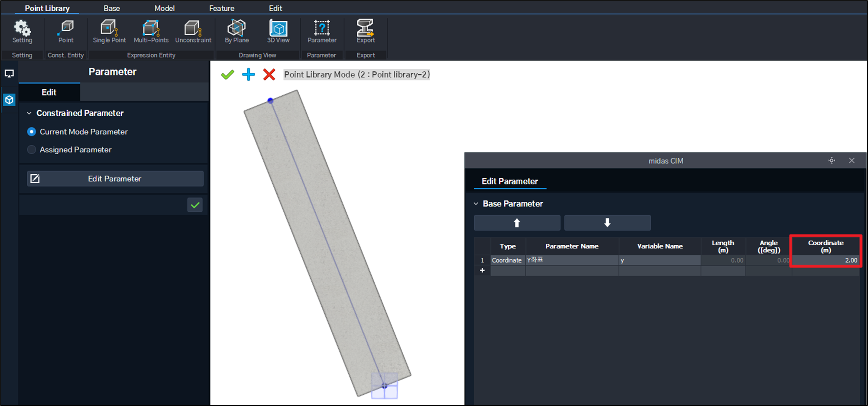The image size is (868, 406).
Task: Collapse the Base Parameter section
Action: click(476, 204)
